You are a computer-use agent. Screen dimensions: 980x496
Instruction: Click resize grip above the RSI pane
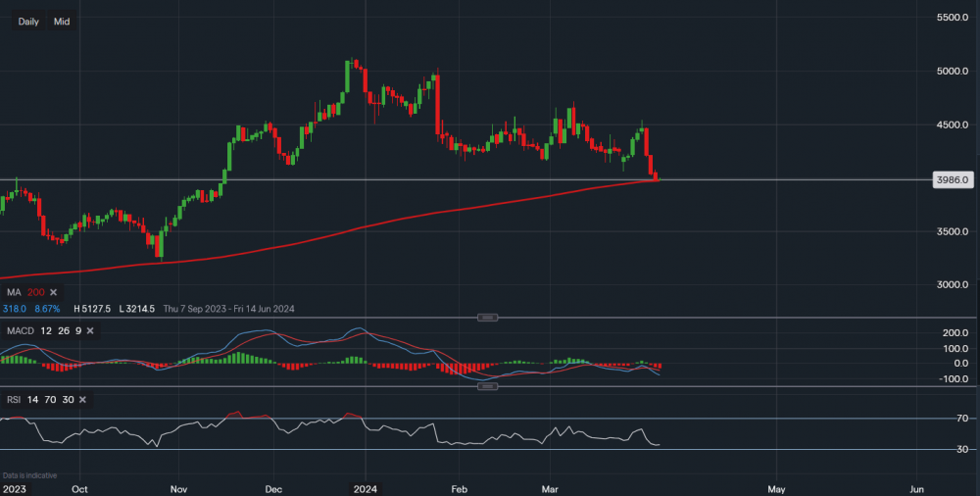point(487,386)
